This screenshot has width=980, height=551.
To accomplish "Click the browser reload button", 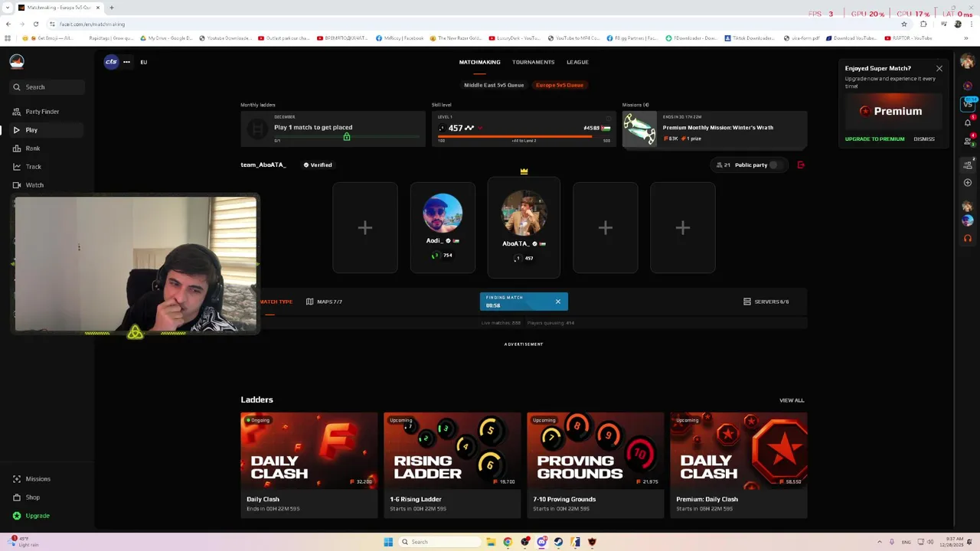I will pyautogui.click(x=35, y=24).
